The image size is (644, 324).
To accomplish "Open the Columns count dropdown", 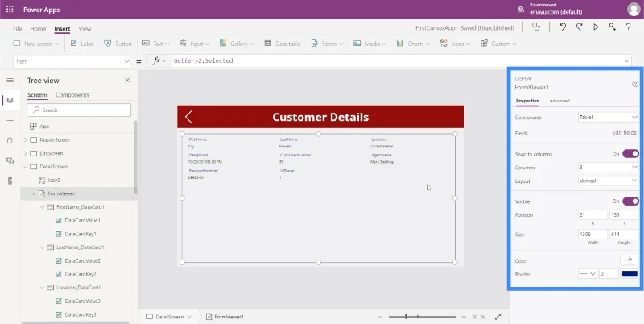I will click(x=609, y=168).
